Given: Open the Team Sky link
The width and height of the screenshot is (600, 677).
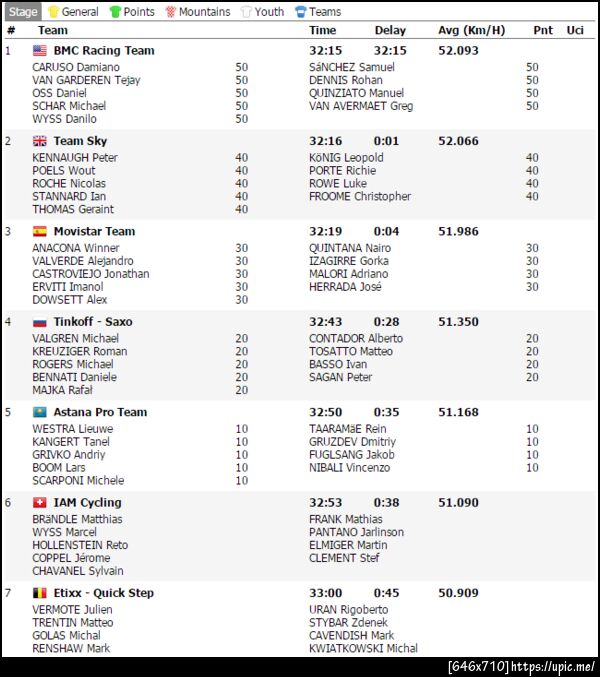Looking at the screenshot, I should coord(80,141).
